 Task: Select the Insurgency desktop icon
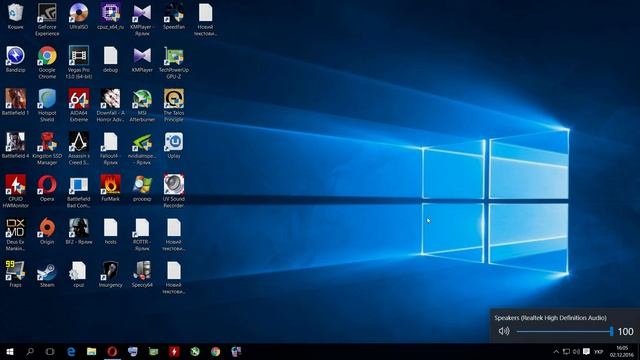pyautogui.click(x=110, y=274)
